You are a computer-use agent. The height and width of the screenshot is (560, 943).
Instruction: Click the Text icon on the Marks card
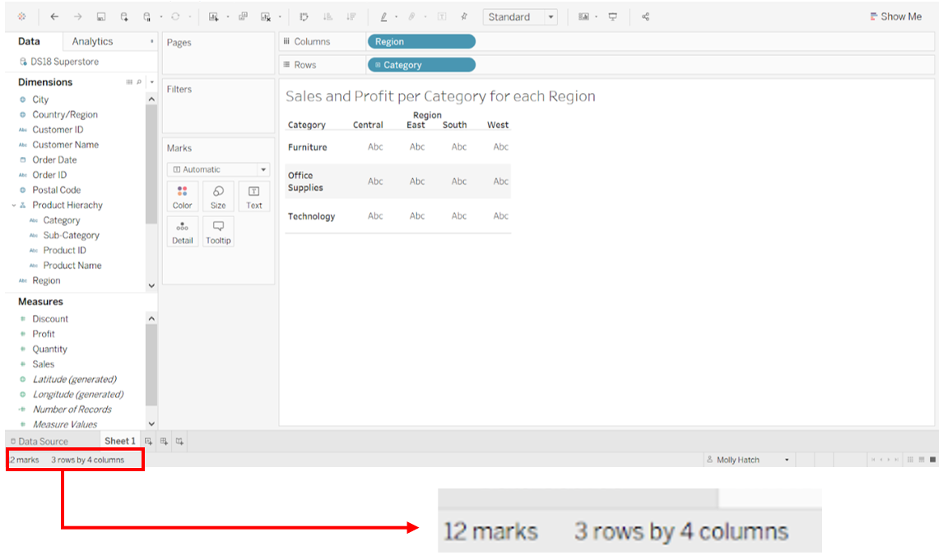click(253, 196)
